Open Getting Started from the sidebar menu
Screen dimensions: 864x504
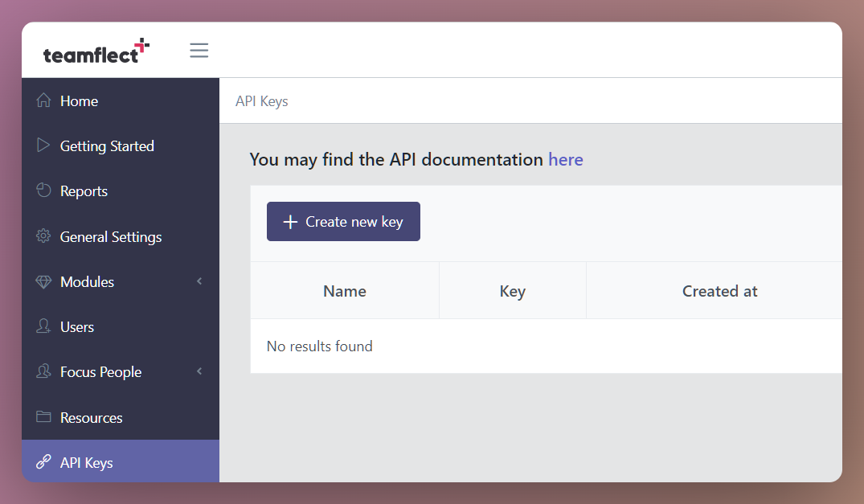tap(107, 145)
